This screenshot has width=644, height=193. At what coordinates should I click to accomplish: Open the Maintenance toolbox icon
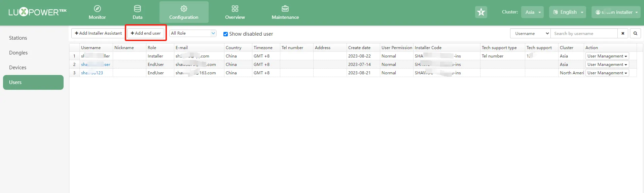[285, 9]
